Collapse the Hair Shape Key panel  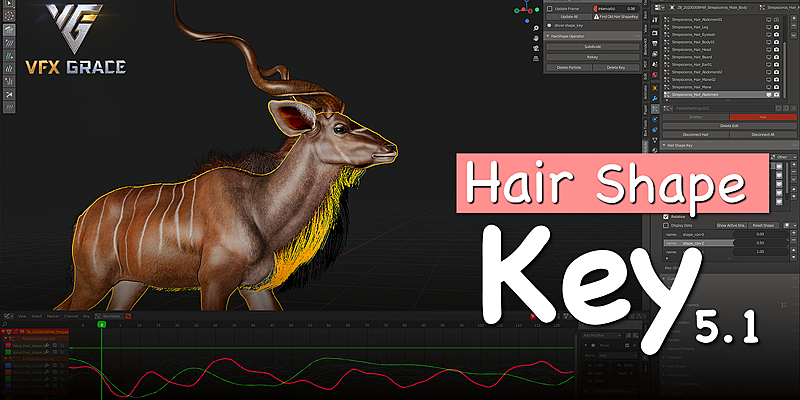coord(665,145)
